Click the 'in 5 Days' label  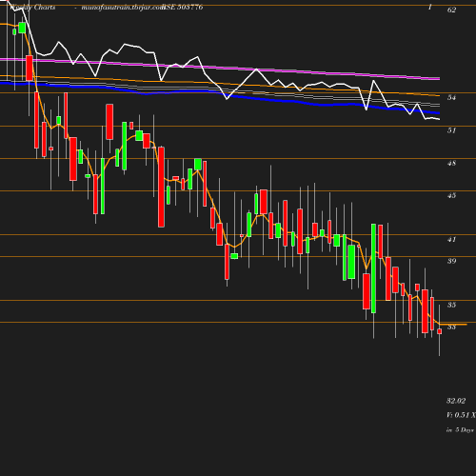[x=460, y=430]
